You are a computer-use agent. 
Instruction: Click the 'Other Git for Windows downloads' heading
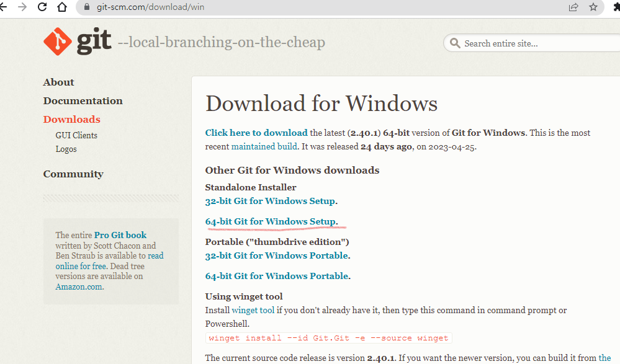tap(292, 171)
